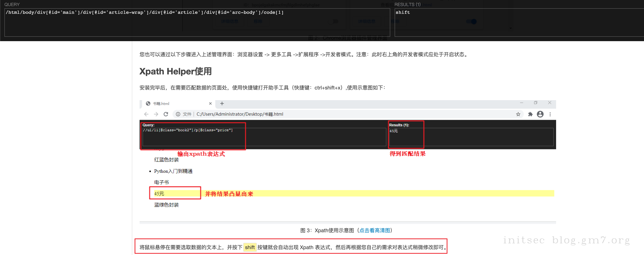Click the new tab plus icon
644x255 pixels.
pyautogui.click(x=222, y=103)
